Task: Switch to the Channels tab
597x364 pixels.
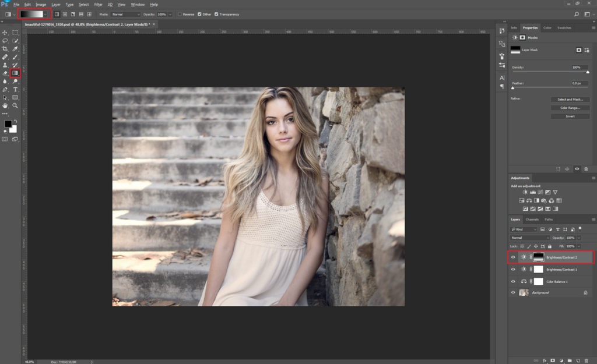Action: coord(532,220)
